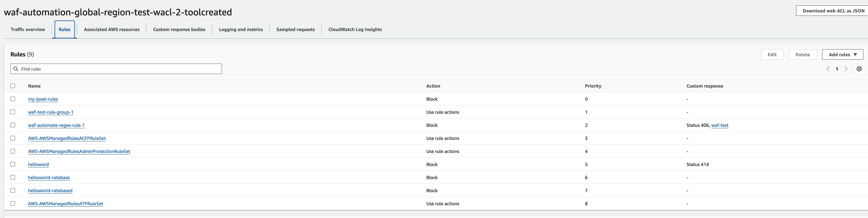This screenshot has width=868, height=218.
Task: Open the Custom response bodies tab
Action: point(179,29)
